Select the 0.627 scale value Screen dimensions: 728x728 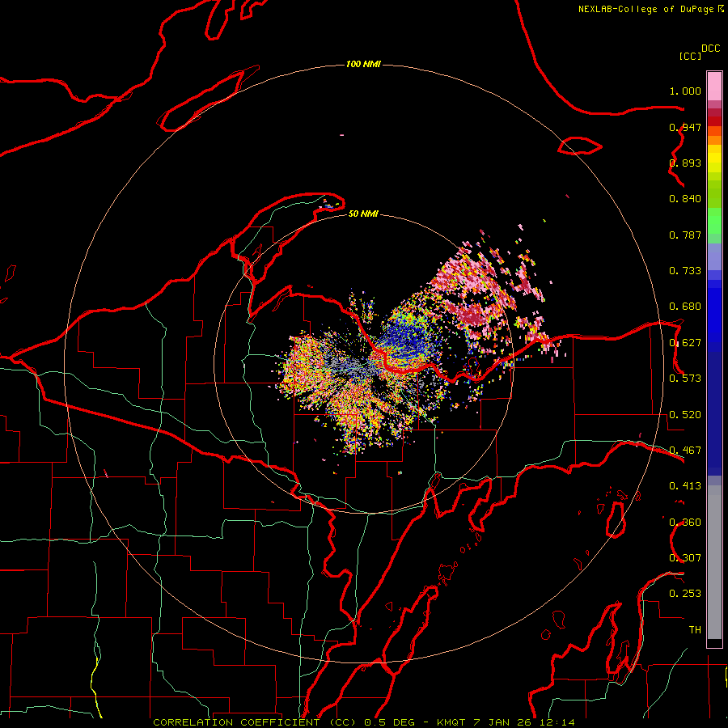(x=685, y=343)
